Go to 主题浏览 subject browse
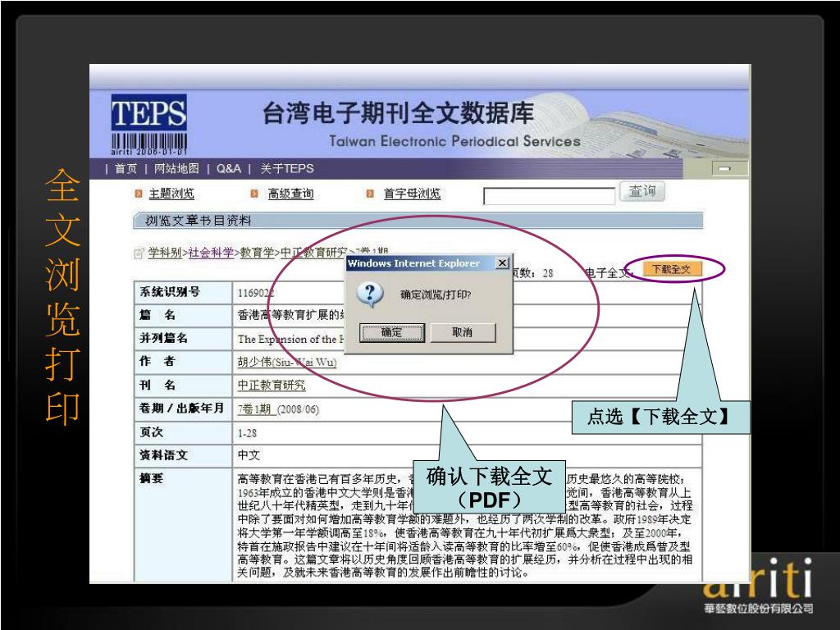Viewport: 840px width, 630px height. [x=171, y=194]
